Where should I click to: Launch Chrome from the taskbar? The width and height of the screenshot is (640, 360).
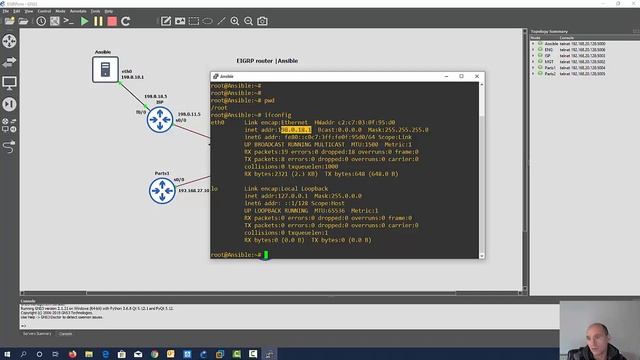pyautogui.click(x=154, y=354)
